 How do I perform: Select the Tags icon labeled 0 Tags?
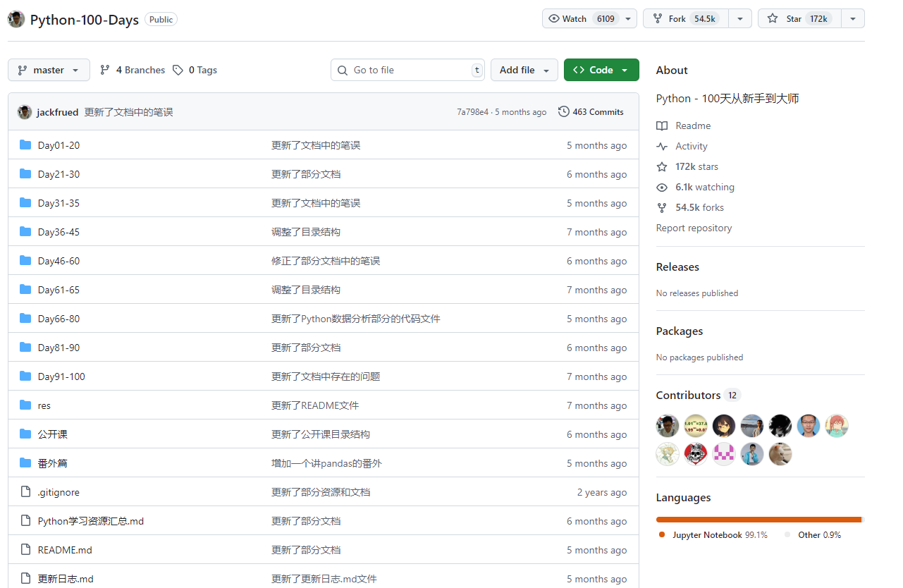click(178, 70)
